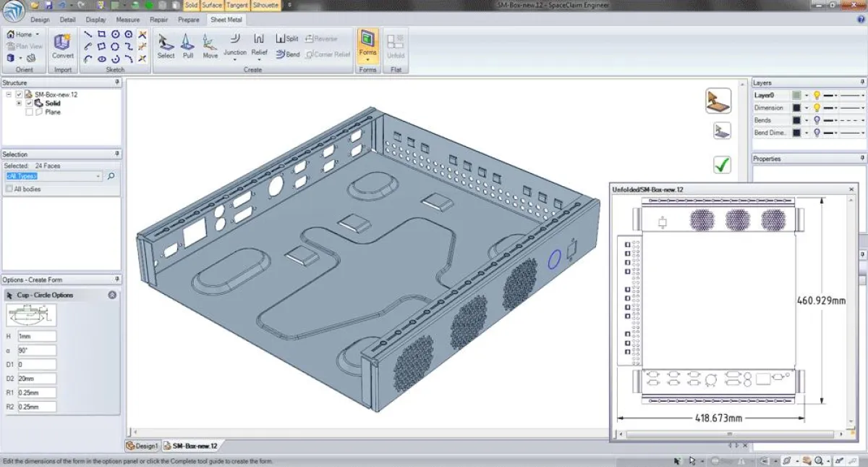Click the Tangent selection button
868x467 pixels.
237,5
